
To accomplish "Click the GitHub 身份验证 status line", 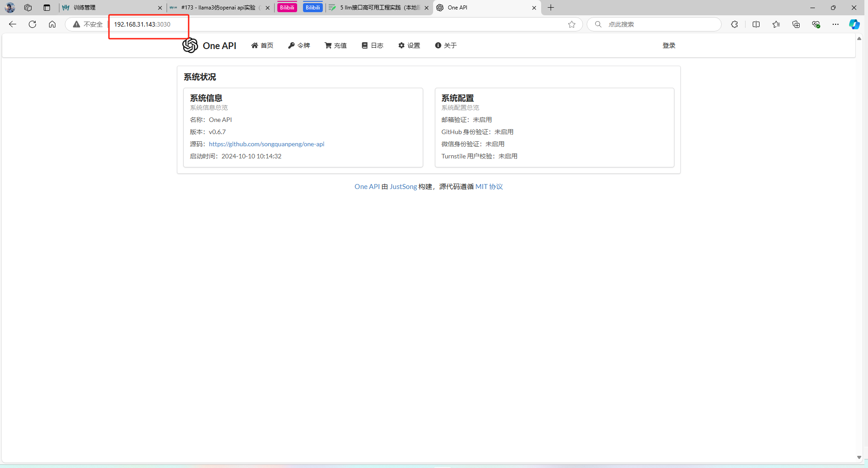I will (x=477, y=132).
